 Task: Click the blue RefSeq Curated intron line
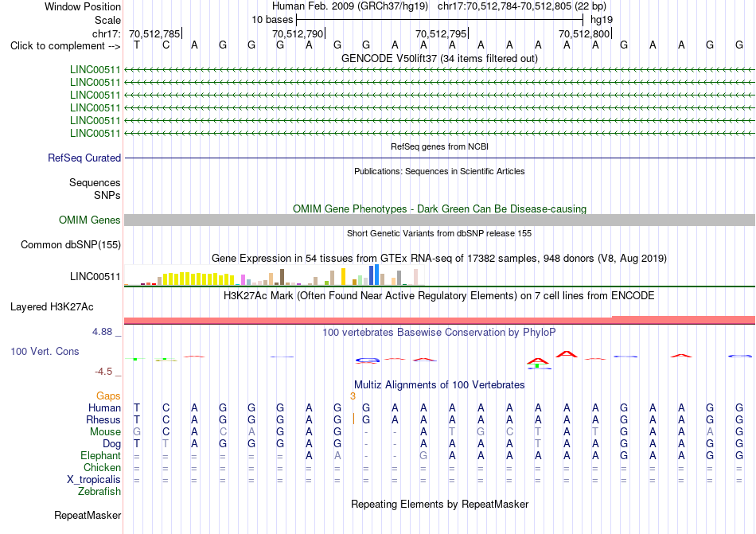click(439, 158)
